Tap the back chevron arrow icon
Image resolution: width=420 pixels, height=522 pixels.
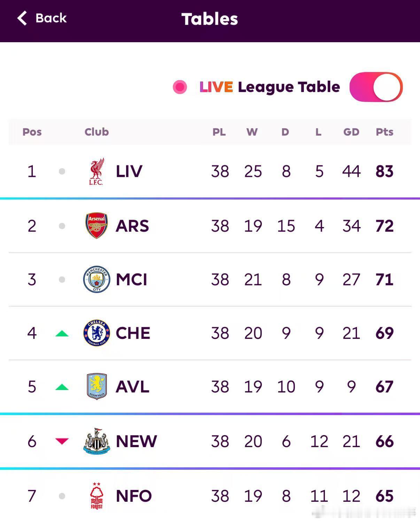[x=22, y=18]
